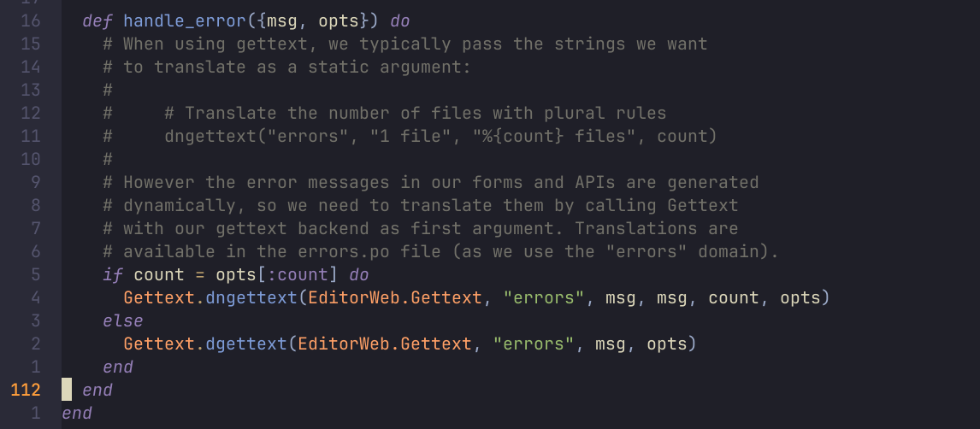980x429 pixels.
Task: Select the else keyword
Action: click(x=123, y=321)
